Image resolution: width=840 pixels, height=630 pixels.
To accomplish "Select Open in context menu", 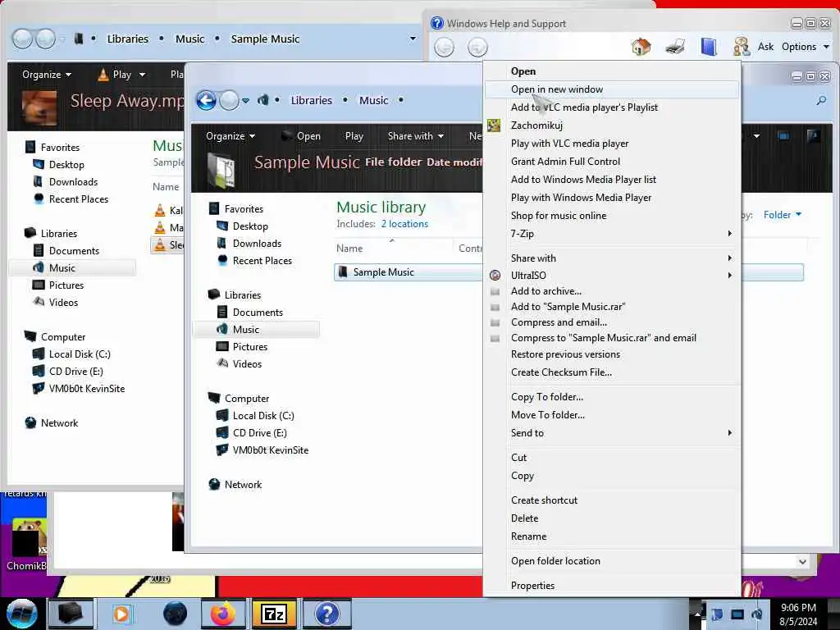I will 612,71.
